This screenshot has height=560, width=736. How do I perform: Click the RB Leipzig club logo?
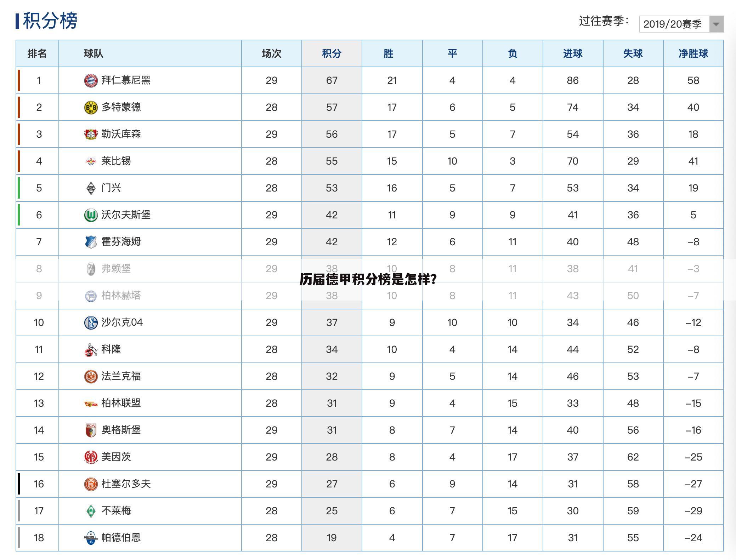(x=91, y=161)
